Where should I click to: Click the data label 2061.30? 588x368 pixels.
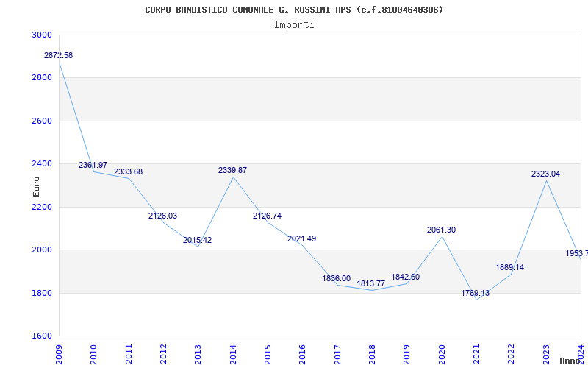(442, 230)
